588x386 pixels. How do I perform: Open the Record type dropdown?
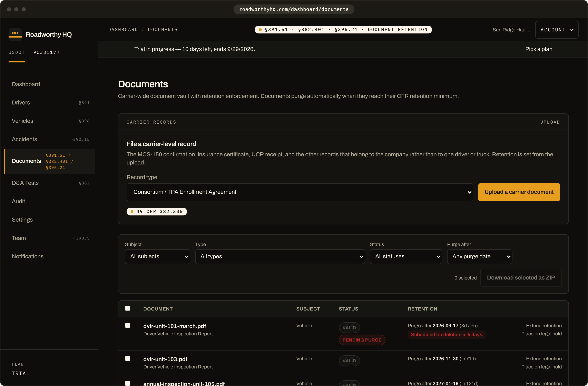click(300, 192)
